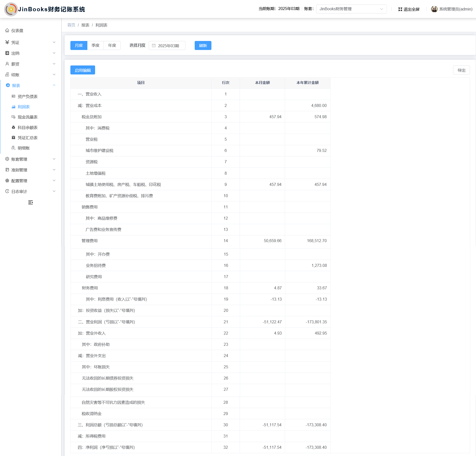
Task: Click the voucher summary icon
Action: [13, 138]
